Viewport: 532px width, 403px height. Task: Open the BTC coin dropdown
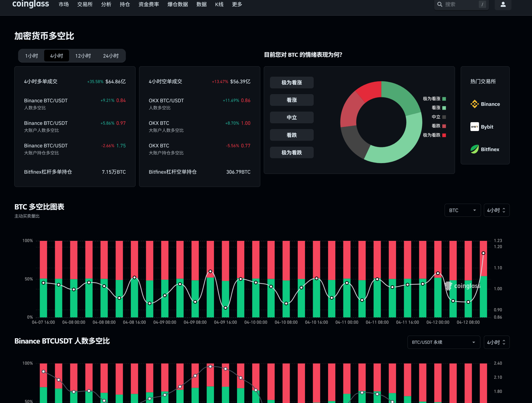click(462, 210)
